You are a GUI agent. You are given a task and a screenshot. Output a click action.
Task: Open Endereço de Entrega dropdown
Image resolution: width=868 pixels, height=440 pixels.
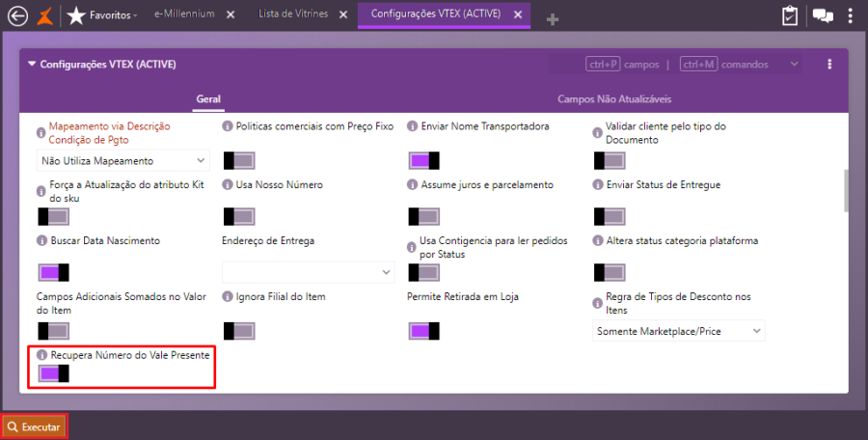(309, 272)
